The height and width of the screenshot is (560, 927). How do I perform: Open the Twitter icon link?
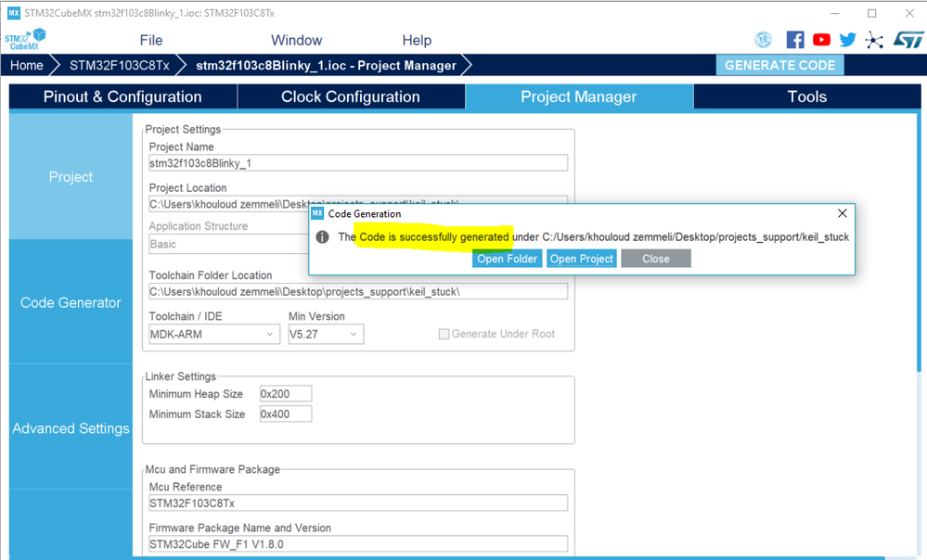click(x=848, y=40)
